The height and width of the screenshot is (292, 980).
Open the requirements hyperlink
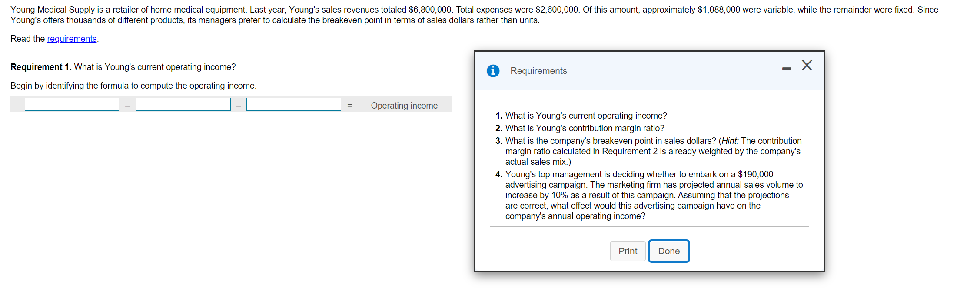pos(72,39)
